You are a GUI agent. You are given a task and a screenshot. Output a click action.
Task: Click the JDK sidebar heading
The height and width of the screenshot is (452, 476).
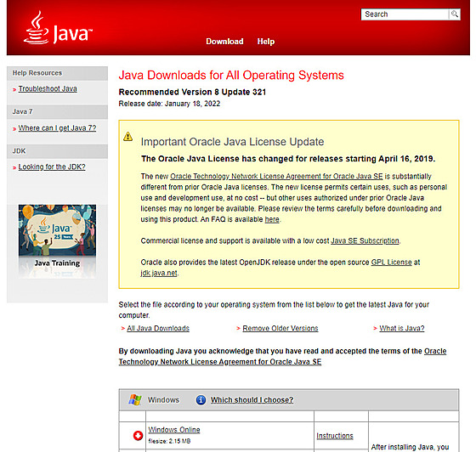pos(19,150)
